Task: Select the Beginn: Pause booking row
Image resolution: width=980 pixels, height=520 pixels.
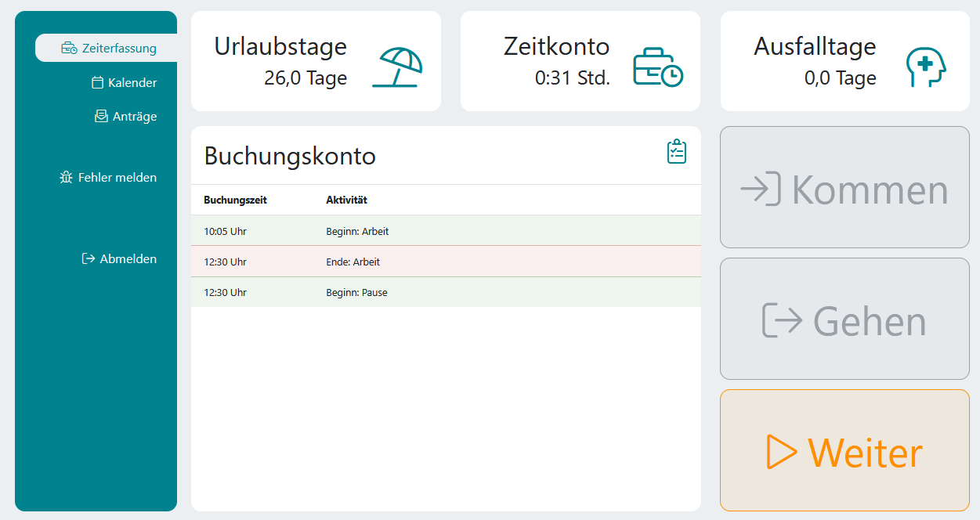Action: coord(445,292)
